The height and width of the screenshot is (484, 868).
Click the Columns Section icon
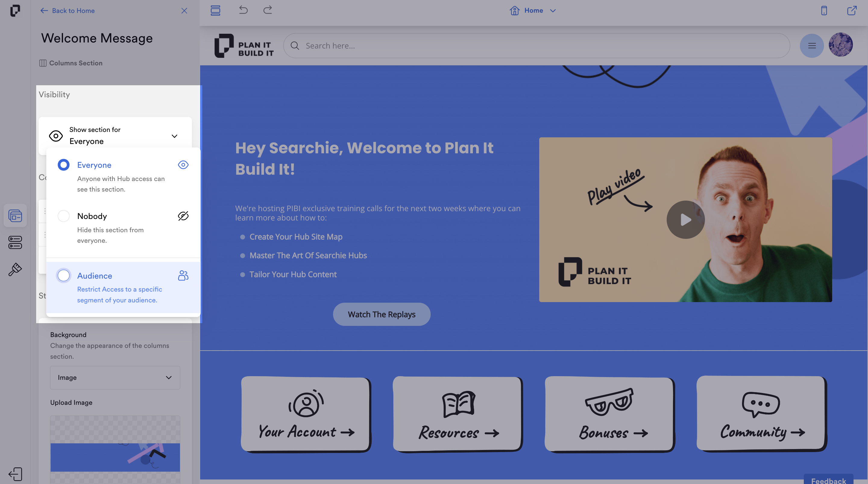43,63
